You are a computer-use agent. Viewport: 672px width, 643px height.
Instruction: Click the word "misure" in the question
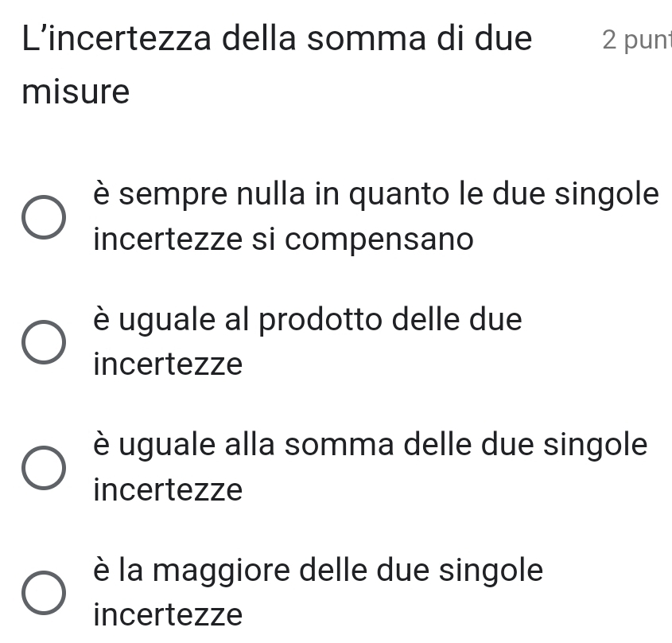click(76, 92)
